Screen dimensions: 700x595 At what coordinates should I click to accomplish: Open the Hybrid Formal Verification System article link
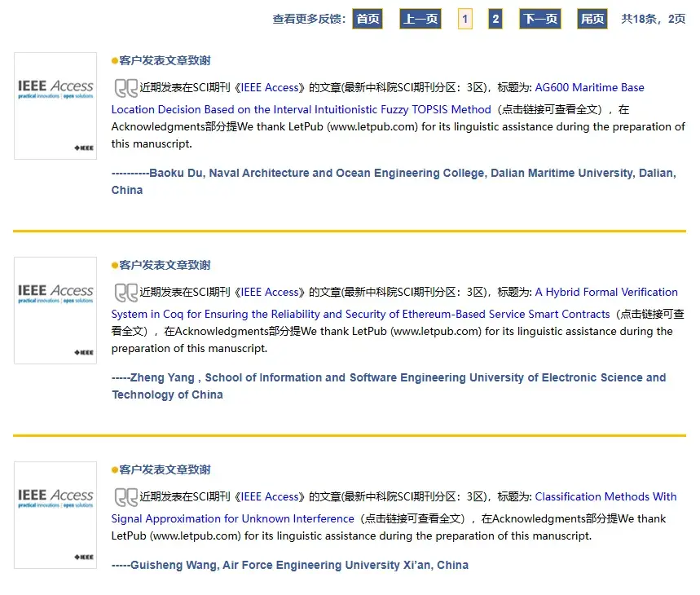pos(606,292)
